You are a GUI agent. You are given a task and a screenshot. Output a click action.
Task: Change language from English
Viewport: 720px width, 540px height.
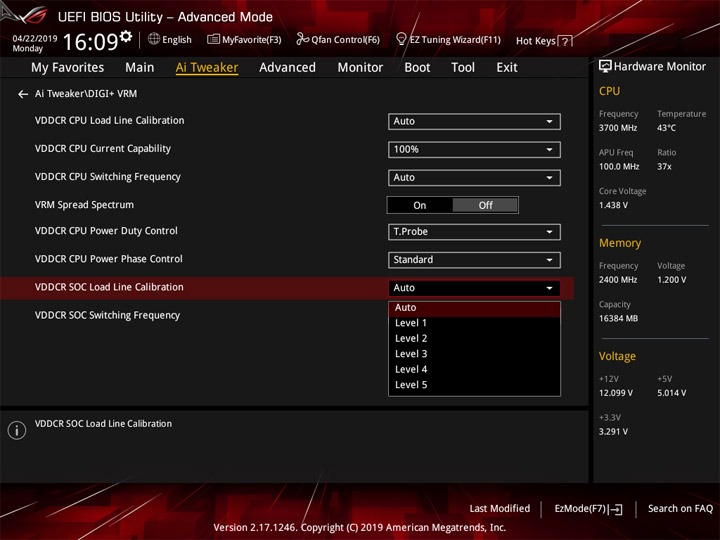(177, 40)
